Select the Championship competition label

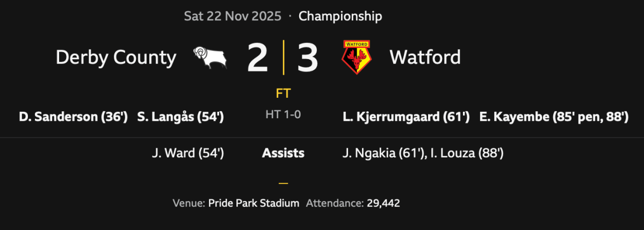340,16
